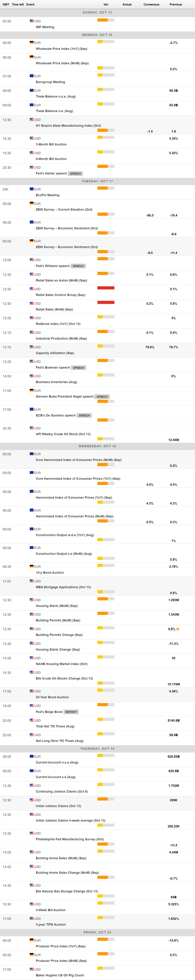Click the REPORT badge on Fed's Beige Book
Screen dimensions: 195x980
point(71,712)
